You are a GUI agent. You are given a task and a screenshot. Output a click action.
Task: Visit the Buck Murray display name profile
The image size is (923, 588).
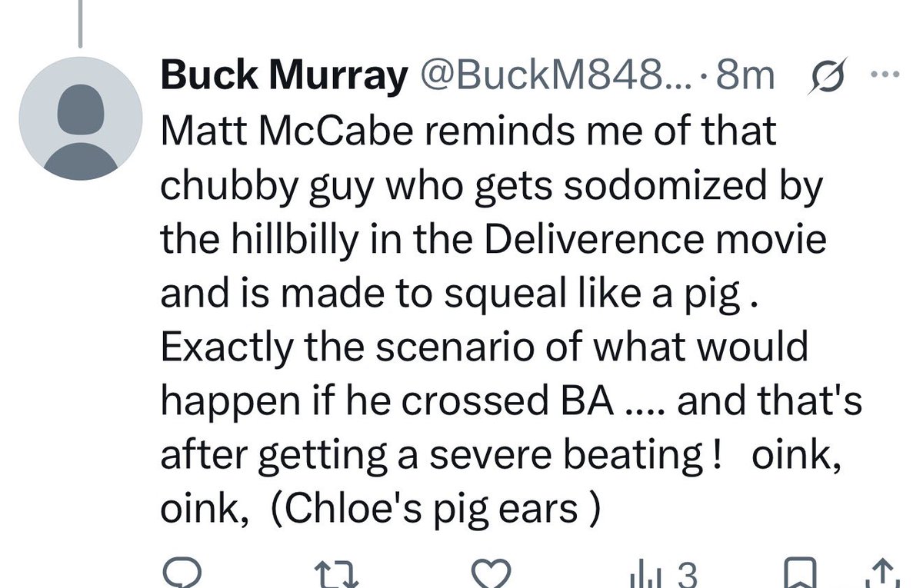point(283,75)
